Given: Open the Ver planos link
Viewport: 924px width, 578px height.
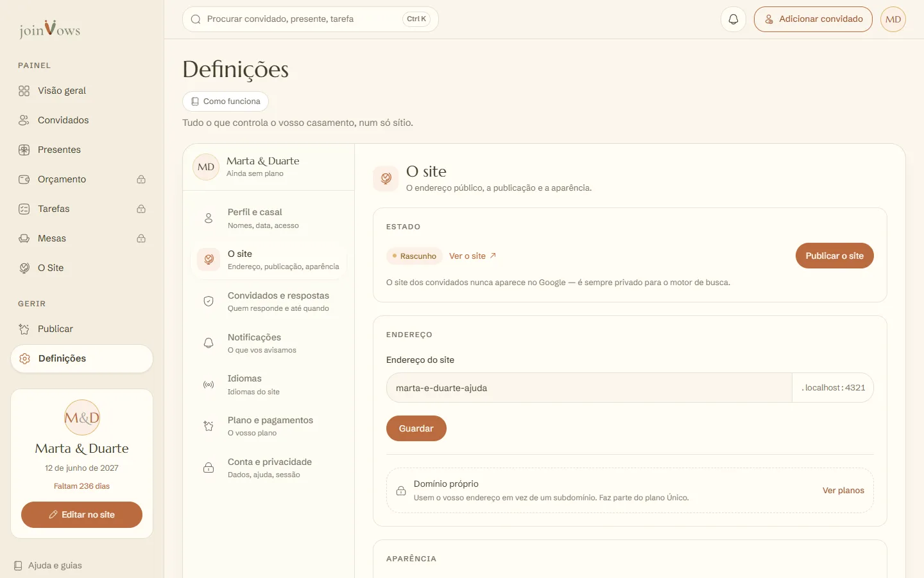Looking at the screenshot, I should pyautogui.click(x=843, y=491).
